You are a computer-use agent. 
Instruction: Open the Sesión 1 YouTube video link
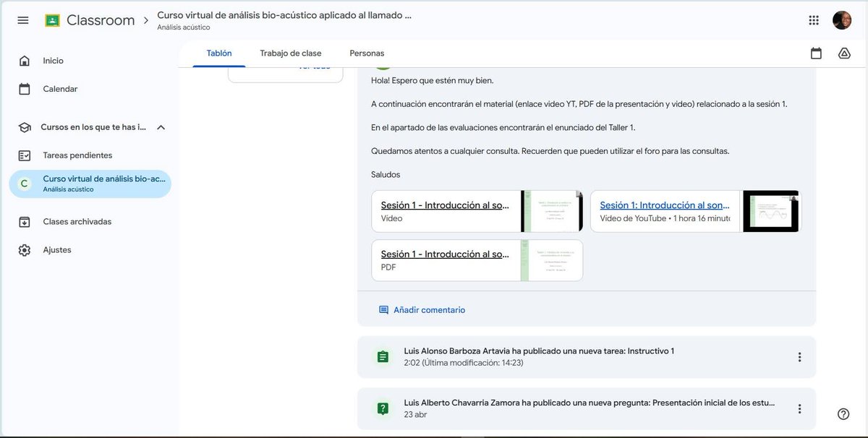(696, 211)
